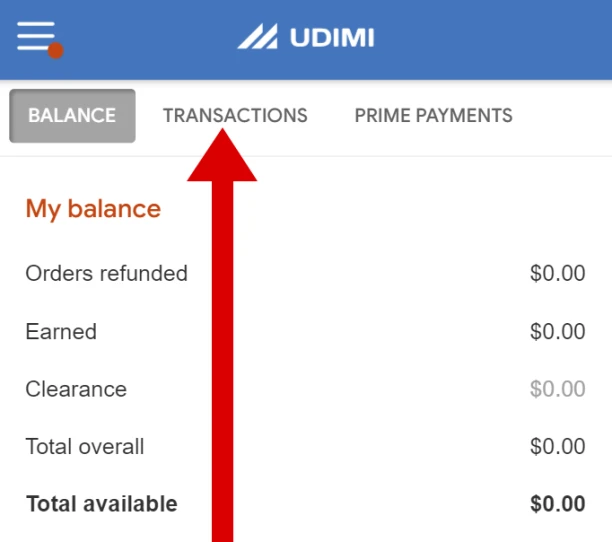Click the Total overall label
The image size is (612, 542).
(x=85, y=446)
